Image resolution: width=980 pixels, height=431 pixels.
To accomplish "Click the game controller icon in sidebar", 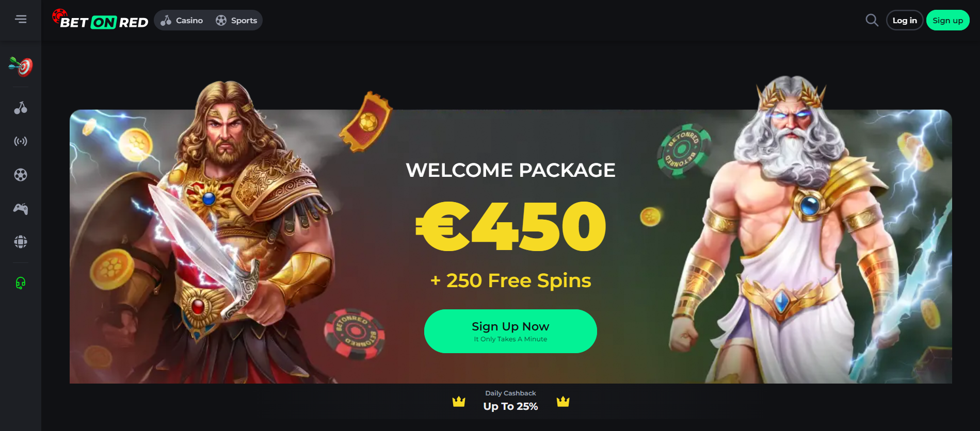I will (21, 209).
